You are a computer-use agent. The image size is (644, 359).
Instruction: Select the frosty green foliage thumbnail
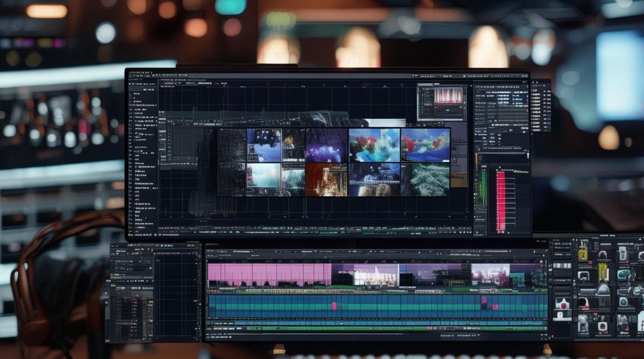pyautogui.click(x=425, y=179)
